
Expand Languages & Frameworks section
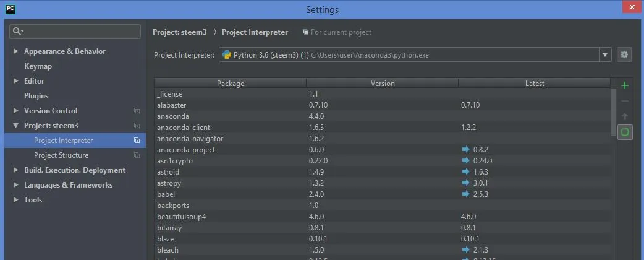[15, 184]
